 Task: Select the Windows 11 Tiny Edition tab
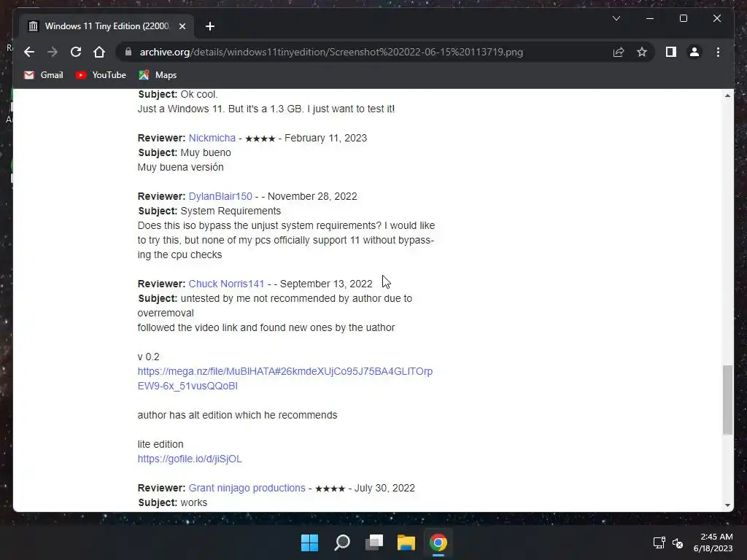point(107,26)
